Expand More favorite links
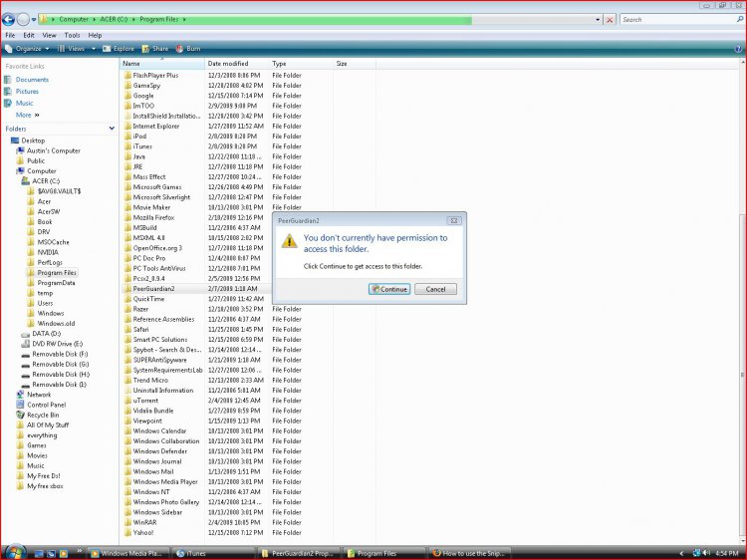The width and height of the screenshot is (747, 560). (27, 115)
